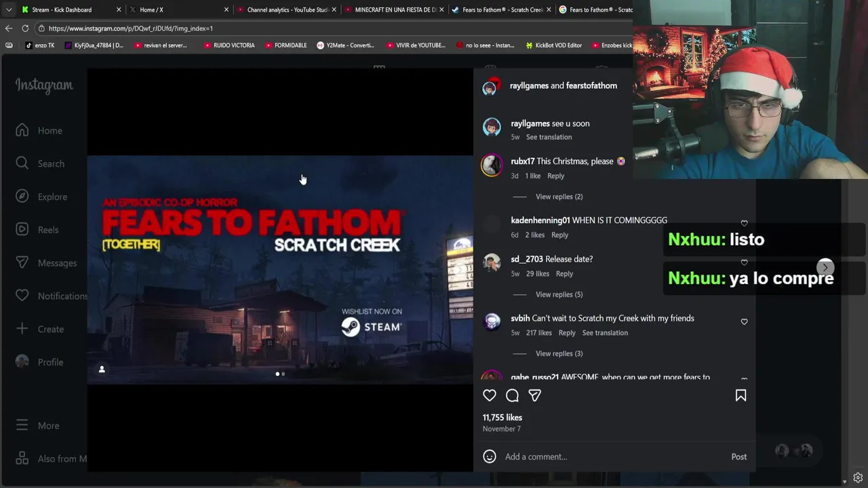This screenshot has height=488, width=868.
Task: Share the post with paper-plane icon
Action: tap(534, 395)
